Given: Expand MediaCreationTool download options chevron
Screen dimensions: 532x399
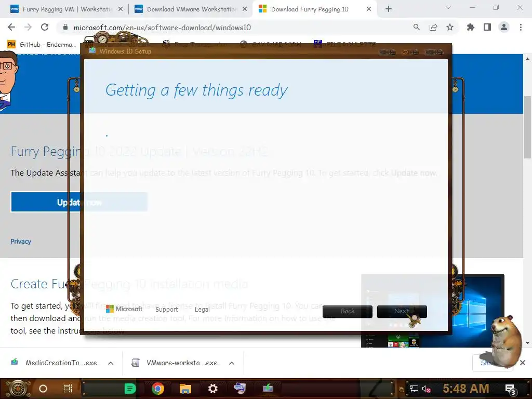Looking at the screenshot, I should (111, 363).
